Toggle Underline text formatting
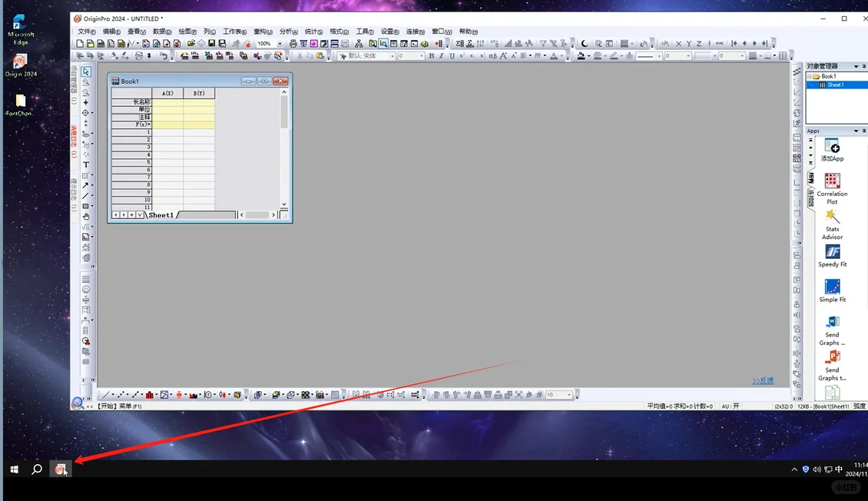Viewport: 868px width, 501px height. point(452,56)
